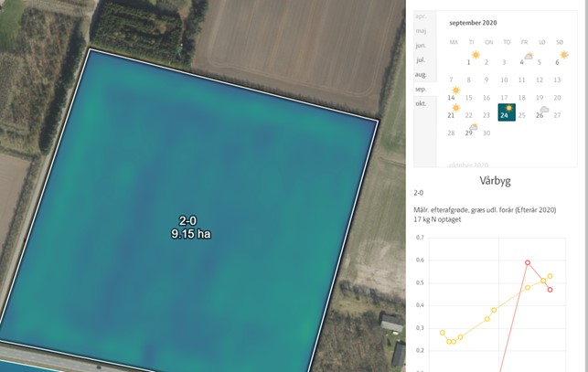Click the red peak data point on chart
Image resolution: width=588 pixels, height=372 pixels.
tap(528, 262)
